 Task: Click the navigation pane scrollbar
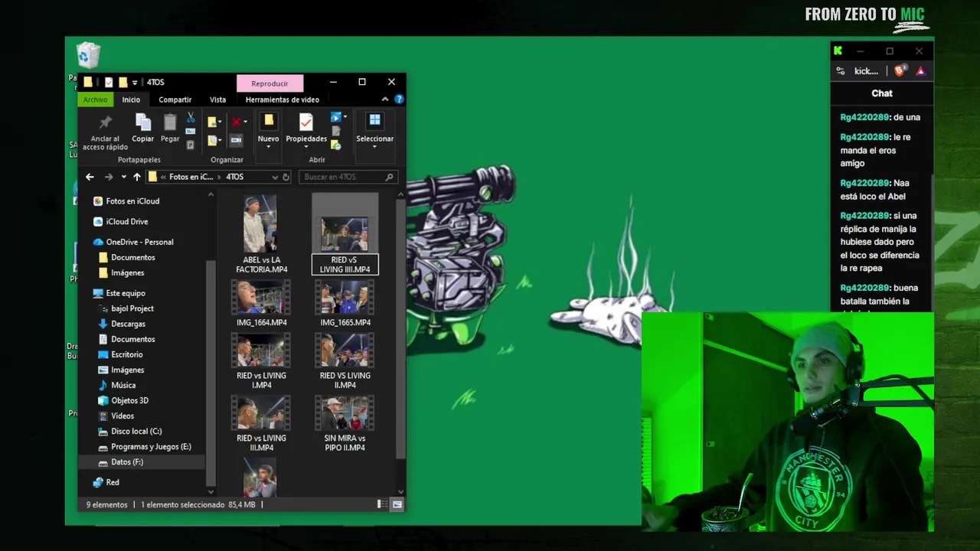pos(211,373)
